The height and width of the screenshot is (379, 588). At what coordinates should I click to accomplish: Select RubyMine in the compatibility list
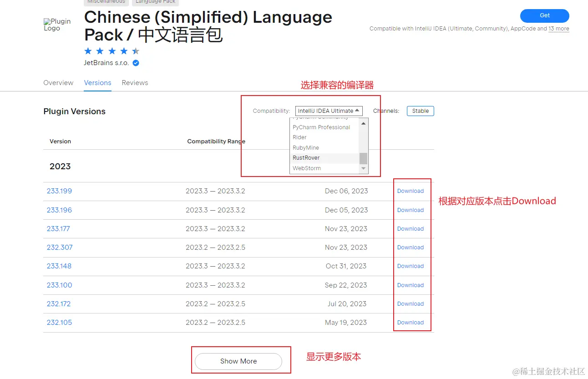coord(306,148)
